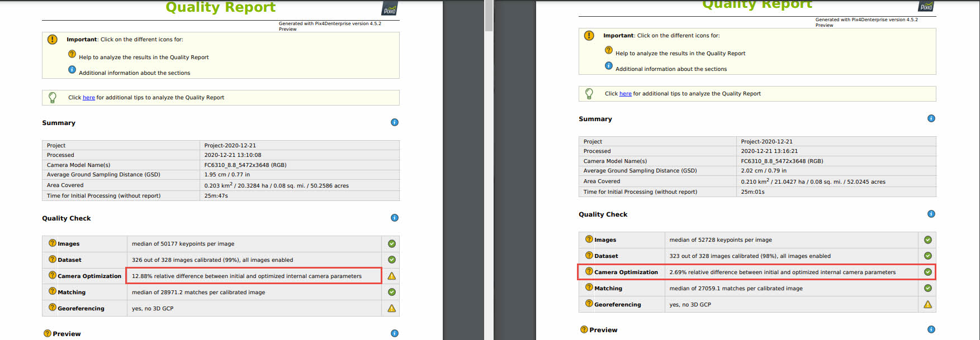Click the light bulb tips icon in right report

pyautogui.click(x=589, y=93)
